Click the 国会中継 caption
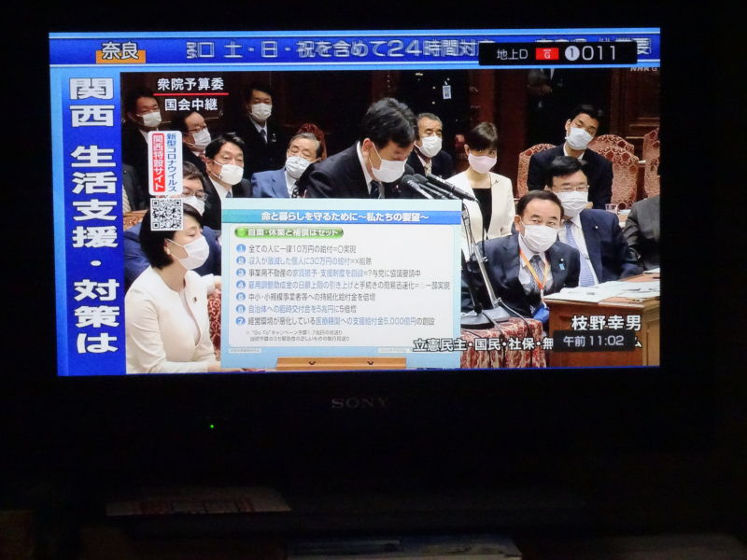 [x=191, y=104]
